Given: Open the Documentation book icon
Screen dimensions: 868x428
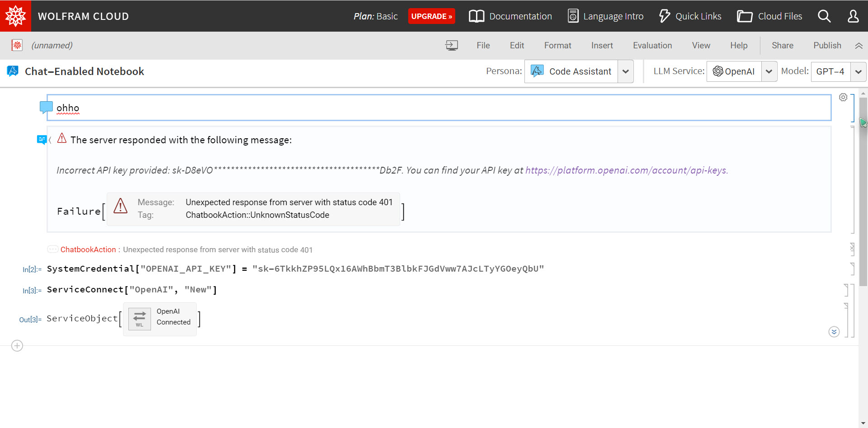Looking at the screenshot, I should click(476, 16).
